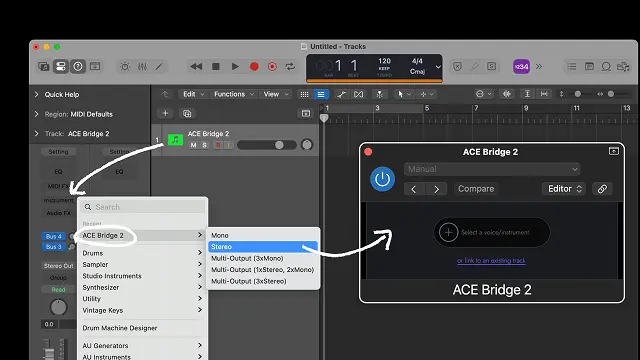Click the Tuner icon in control bar
This screenshot has height=360, width=640.
pos(474,67)
